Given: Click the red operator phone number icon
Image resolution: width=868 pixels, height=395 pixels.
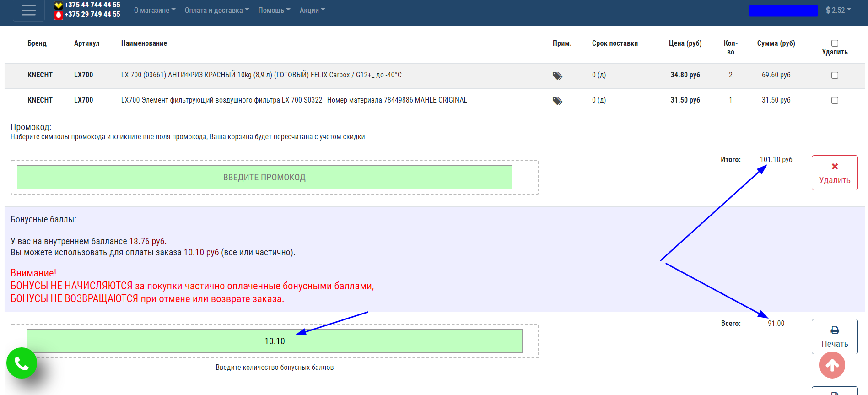Looking at the screenshot, I should coord(58,15).
